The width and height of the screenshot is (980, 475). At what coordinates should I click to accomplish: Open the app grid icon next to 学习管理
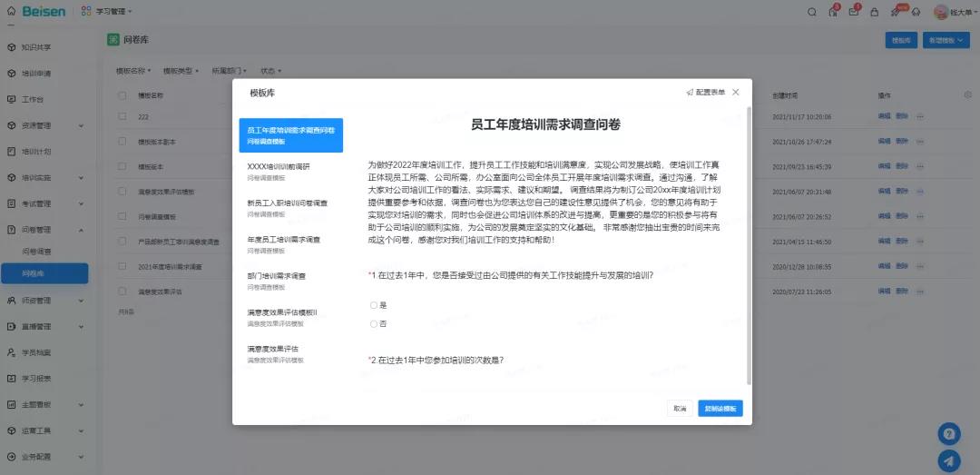pyautogui.click(x=86, y=11)
